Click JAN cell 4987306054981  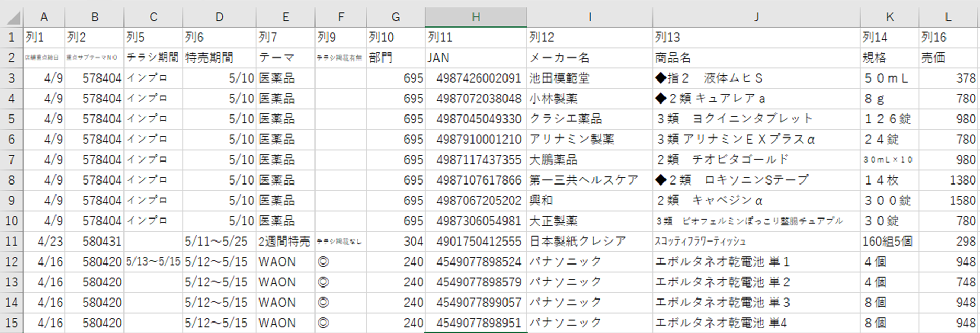[x=476, y=221]
